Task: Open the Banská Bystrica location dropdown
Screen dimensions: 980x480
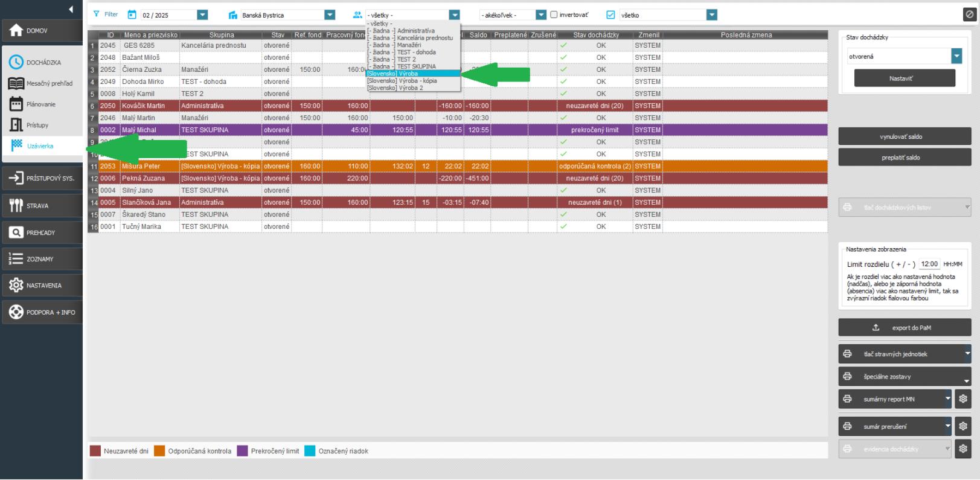Action: [x=330, y=15]
